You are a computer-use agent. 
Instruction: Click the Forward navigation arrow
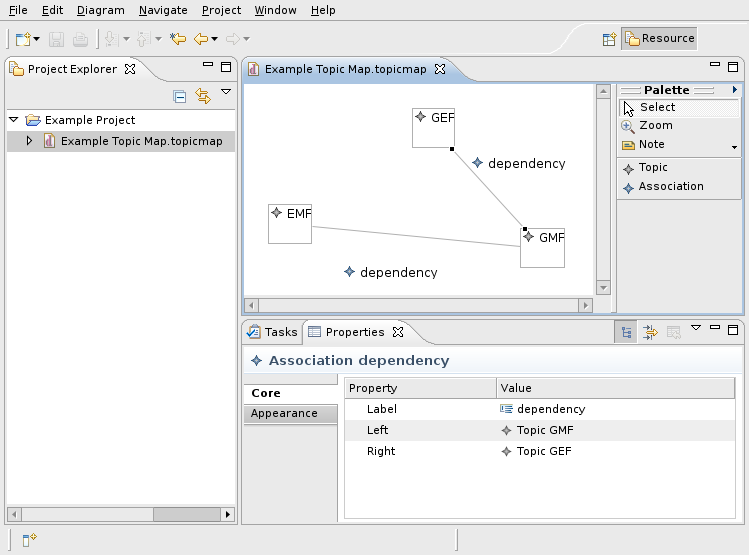[x=233, y=39]
